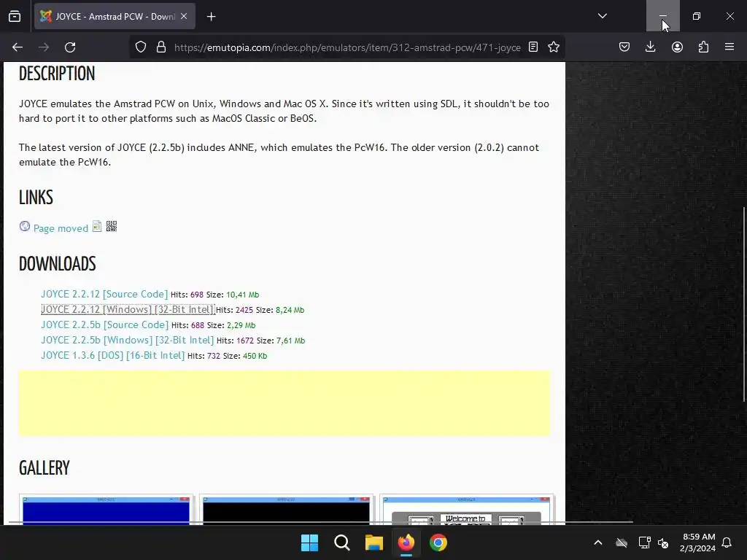
Task: Switch to Firefox in taskbar
Action: 406,542
